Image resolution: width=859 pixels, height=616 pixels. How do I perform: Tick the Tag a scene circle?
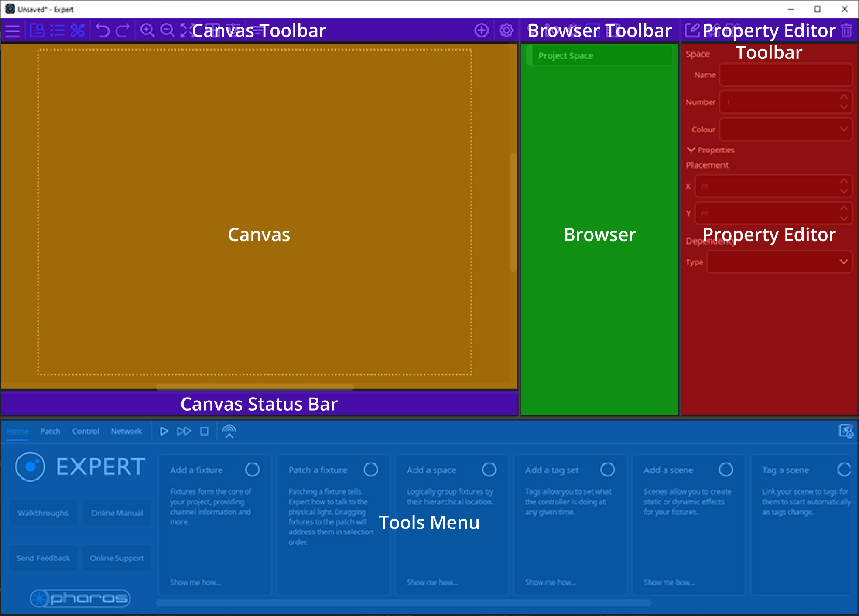[x=845, y=470]
